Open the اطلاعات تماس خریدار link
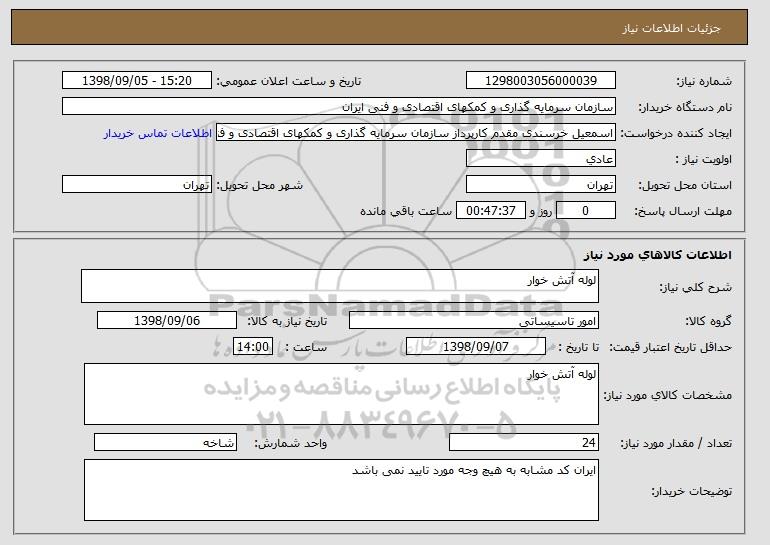Screen dimensions: 770x545 [158, 134]
